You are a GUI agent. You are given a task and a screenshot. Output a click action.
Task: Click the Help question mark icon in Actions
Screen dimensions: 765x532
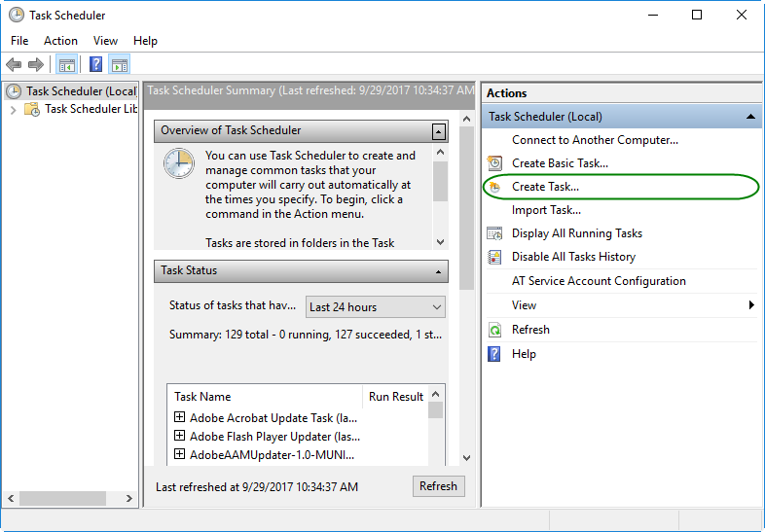point(494,354)
